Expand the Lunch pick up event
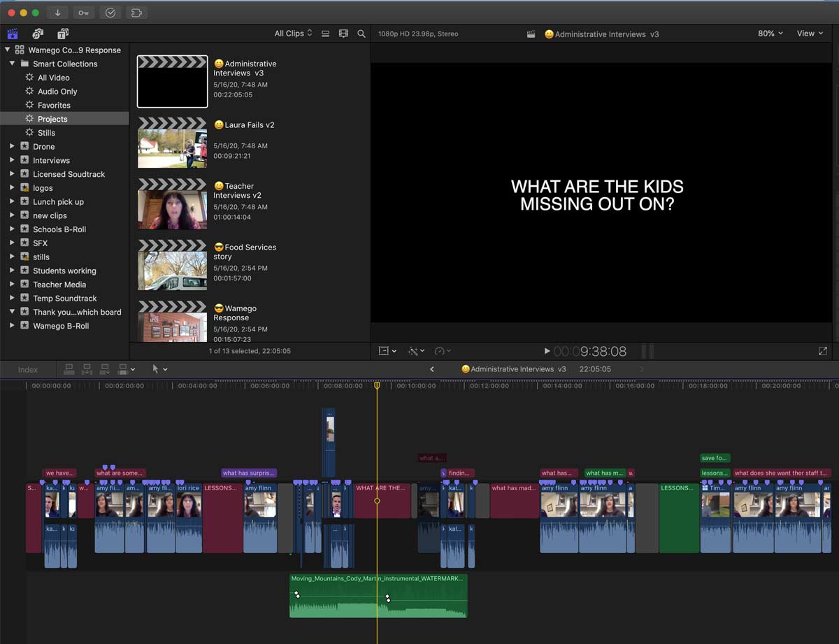Image resolution: width=839 pixels, height=644 pixels. coord(12,201)
